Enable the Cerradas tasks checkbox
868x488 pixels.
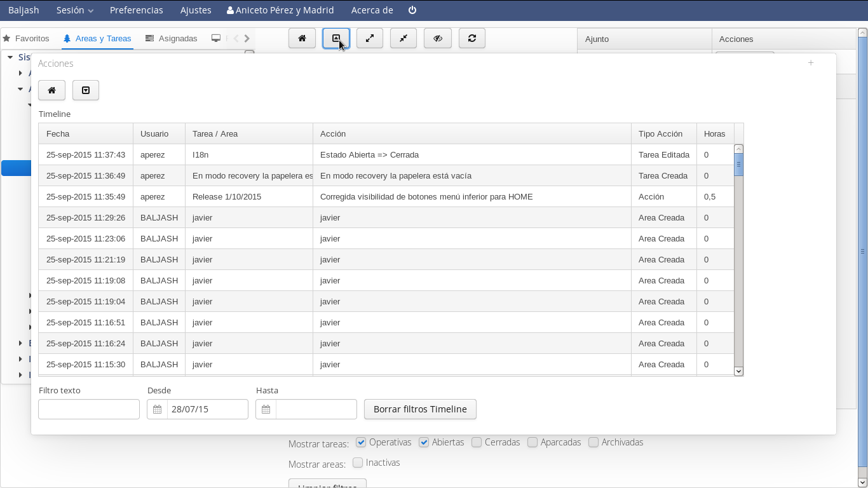pos(477,442)
